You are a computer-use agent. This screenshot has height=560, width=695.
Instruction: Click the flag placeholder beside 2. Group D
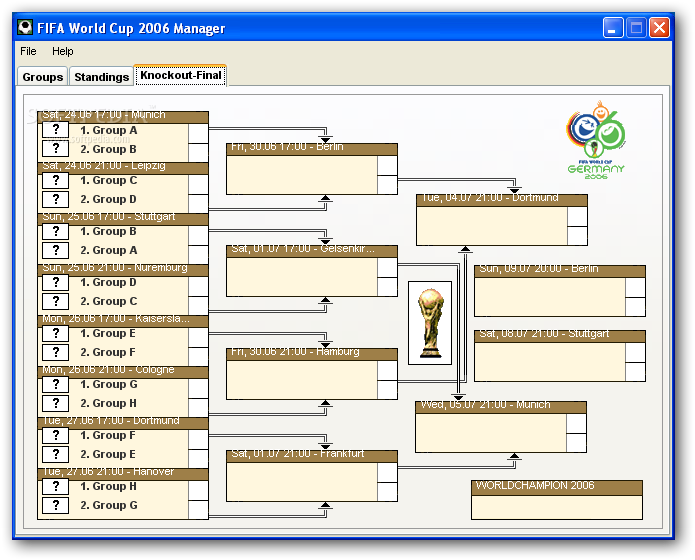[55, 200]
